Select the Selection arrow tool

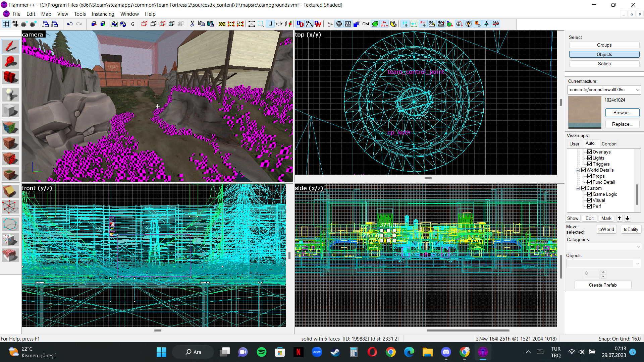tap(10, 46)
